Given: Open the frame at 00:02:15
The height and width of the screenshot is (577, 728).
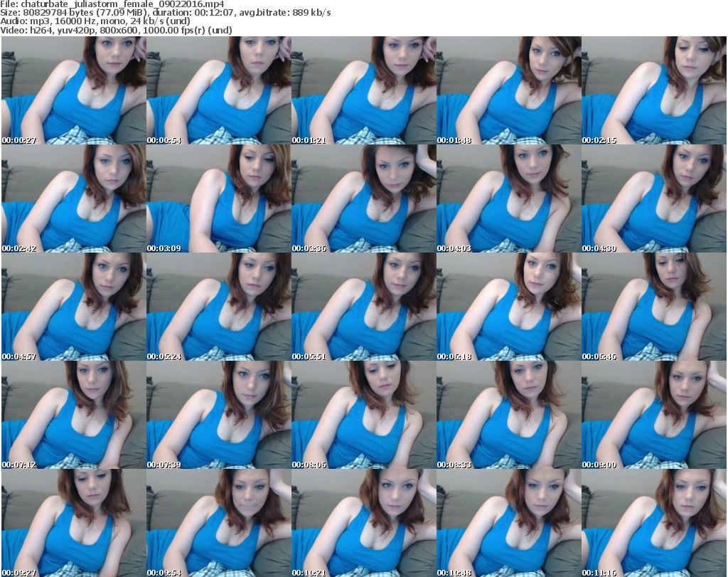Looking at the screenshot, I should [654, 90].
